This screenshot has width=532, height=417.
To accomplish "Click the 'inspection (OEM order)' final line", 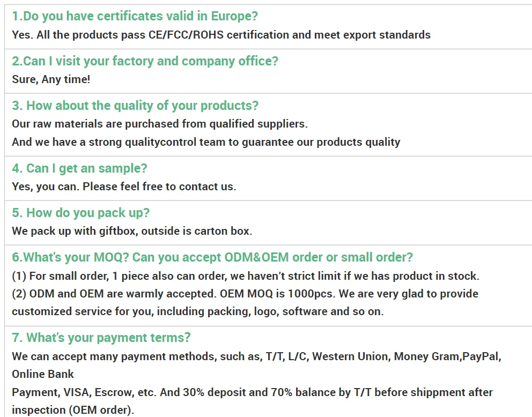I will (x=73, y=410).
